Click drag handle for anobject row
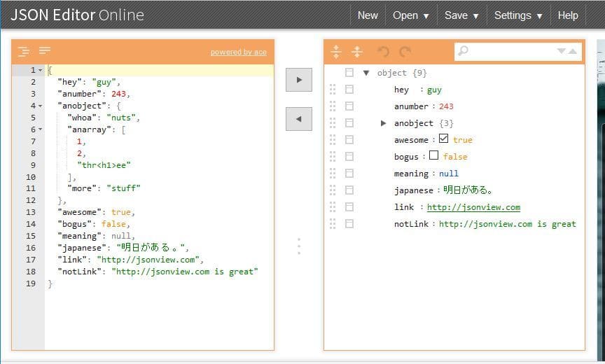 (x=333, y=123)
